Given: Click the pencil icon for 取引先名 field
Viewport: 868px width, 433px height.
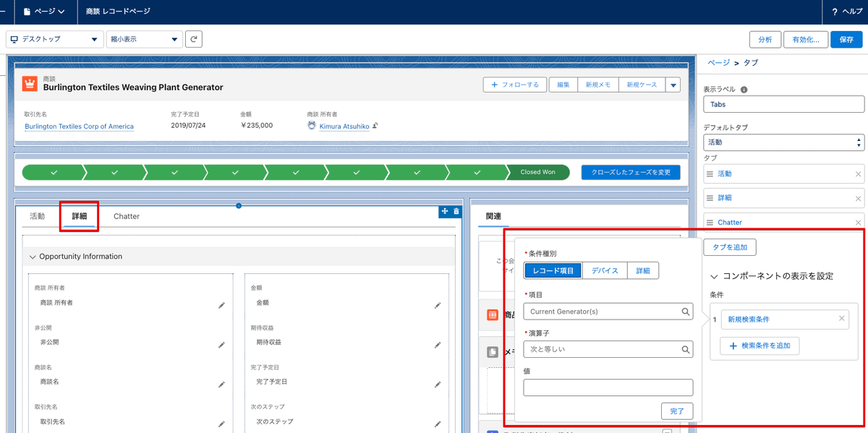Looking at the screenshot, I should (x=222, y=424).
